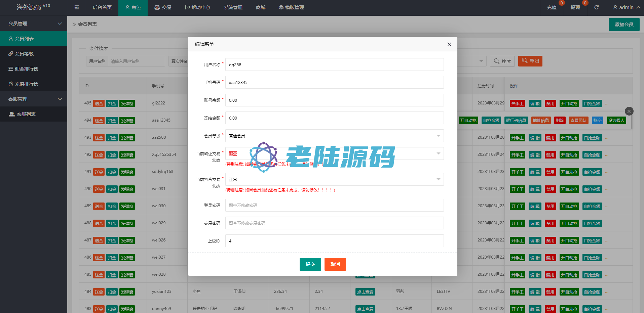Image resolution: width=644 pixels, height=313 pixels.
Task: Click 关手工 in row 495
Action: point(517,103)
